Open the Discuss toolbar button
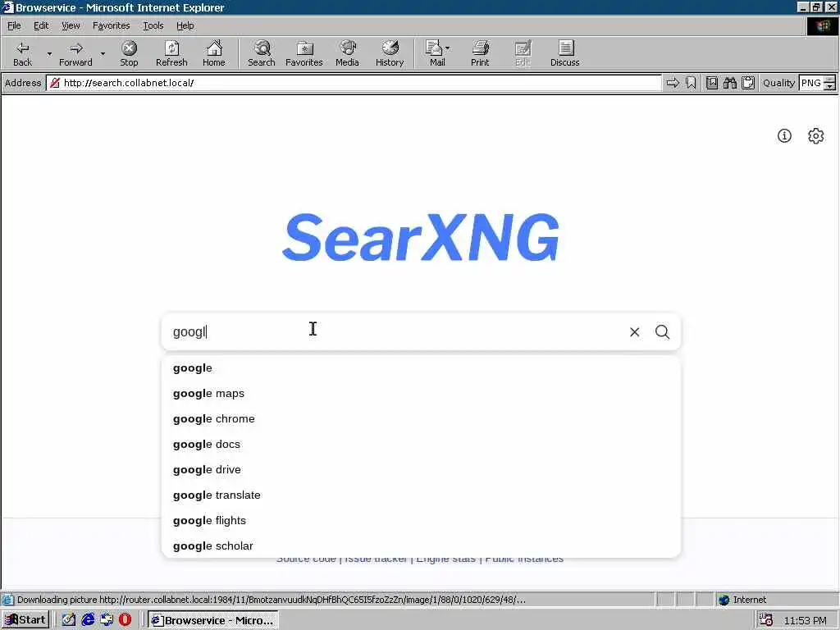 564,53
